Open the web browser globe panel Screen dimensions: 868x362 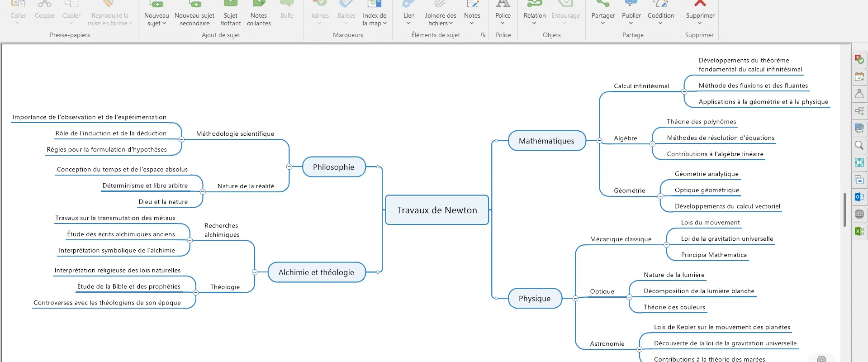pyautogui.click(x=859, y=214)
